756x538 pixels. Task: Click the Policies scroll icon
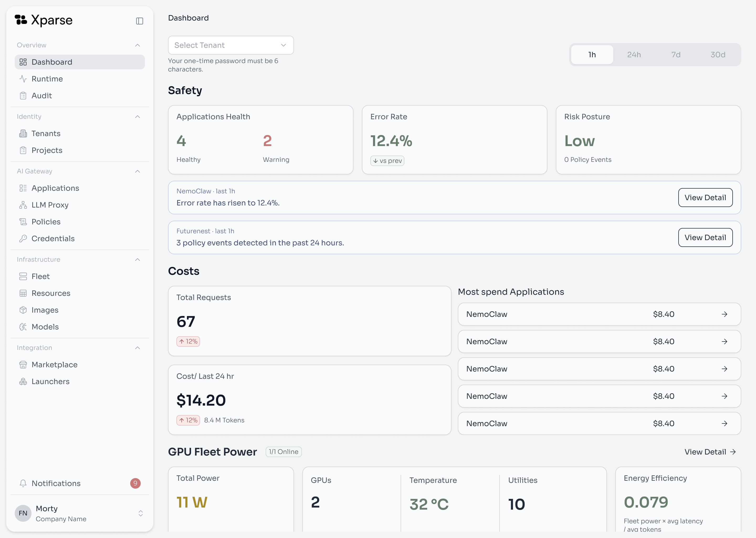tap(23, 222)
